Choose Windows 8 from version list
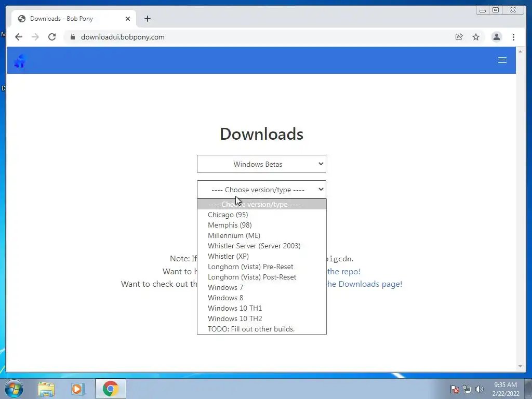The height and width of the screenshot is (399, 532). [x=262, y=298]
